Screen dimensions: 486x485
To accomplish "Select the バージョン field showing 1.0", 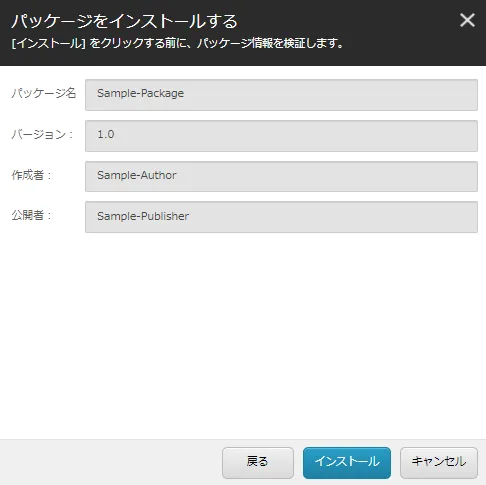I will pos(281,136).
